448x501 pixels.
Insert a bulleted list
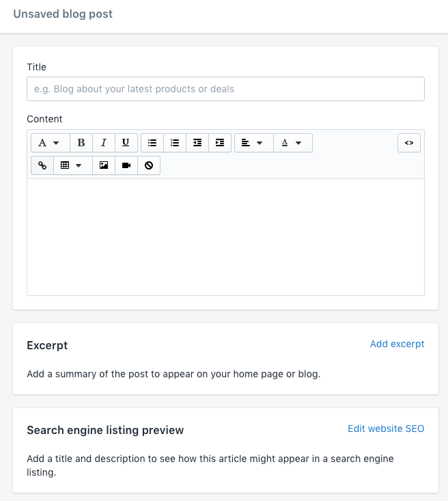point(152,143)
